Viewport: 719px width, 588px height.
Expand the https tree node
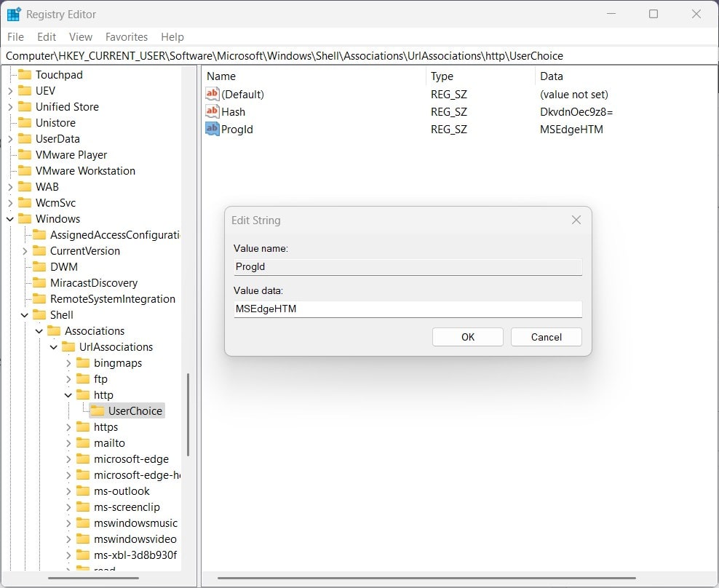coord(68,426)
